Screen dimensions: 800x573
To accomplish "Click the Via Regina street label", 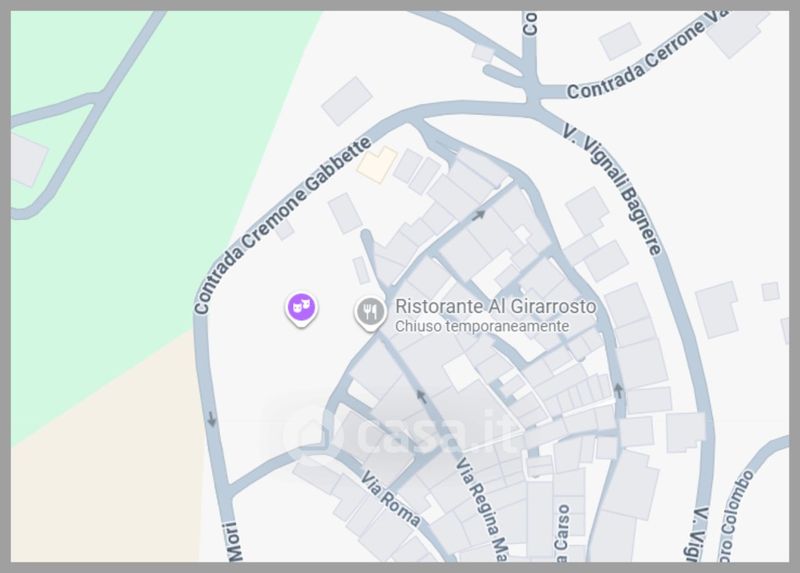I will click(x=481, y=509).
